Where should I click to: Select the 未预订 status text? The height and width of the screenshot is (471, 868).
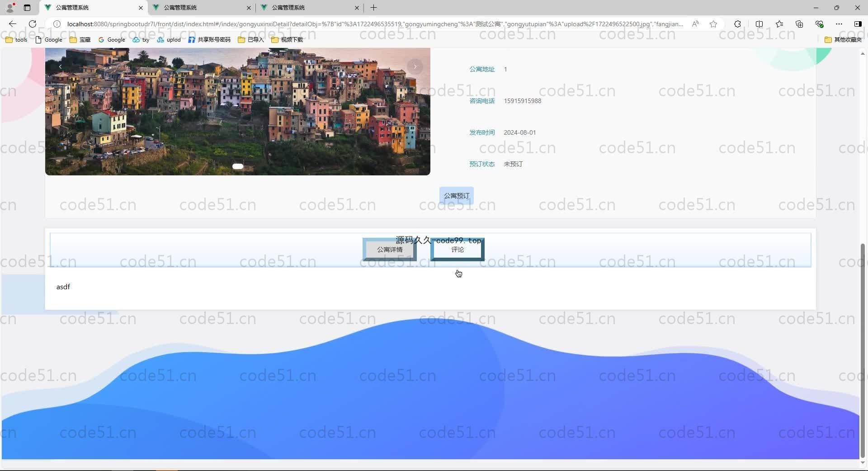coord(513,164)
